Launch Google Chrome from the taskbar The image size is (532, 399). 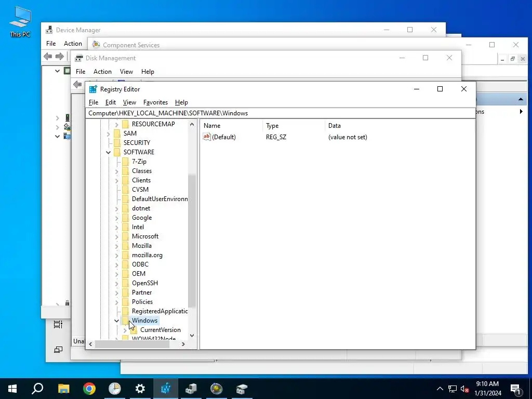89,389
